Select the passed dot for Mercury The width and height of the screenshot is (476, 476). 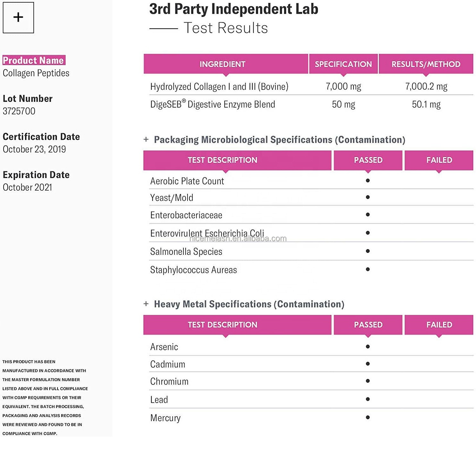(x=368, y=417)
